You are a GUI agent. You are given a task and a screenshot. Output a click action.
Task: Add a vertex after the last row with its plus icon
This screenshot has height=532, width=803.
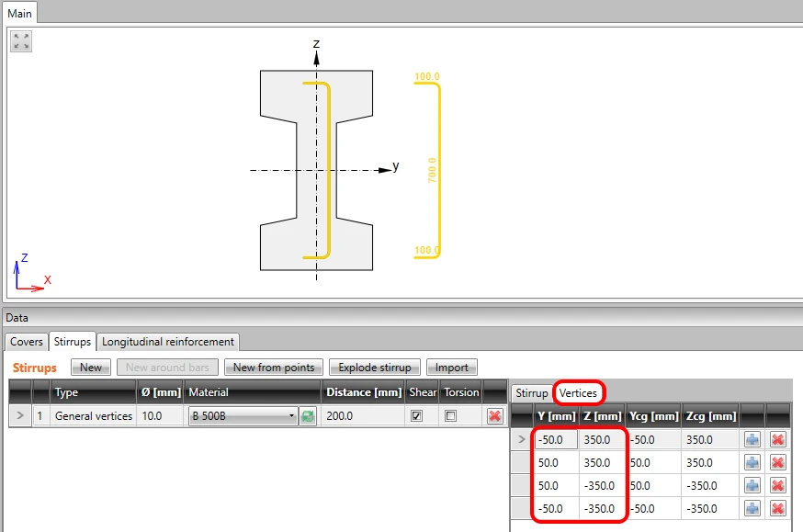[x=752, y=508]
